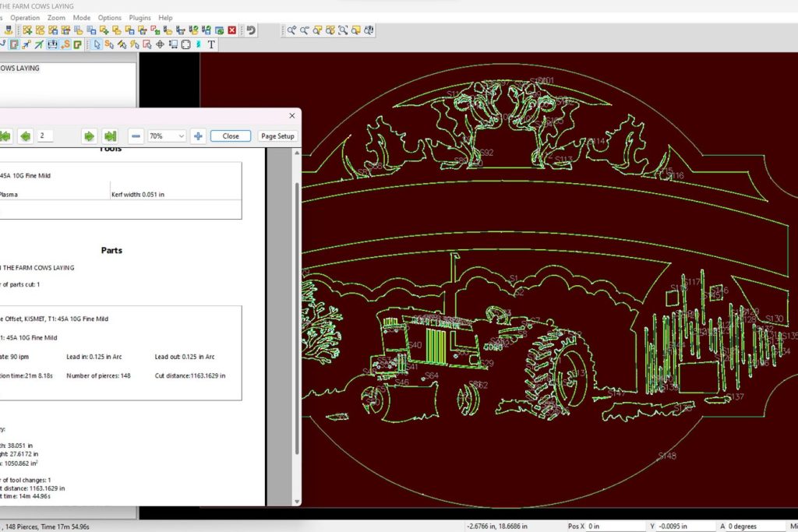Go to previous preview page arrow

pyautogui.click(x=26, y=136)
